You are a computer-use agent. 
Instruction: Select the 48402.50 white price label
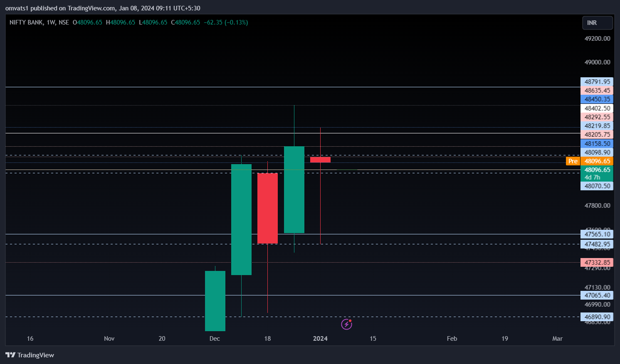[x=597, y=108]
